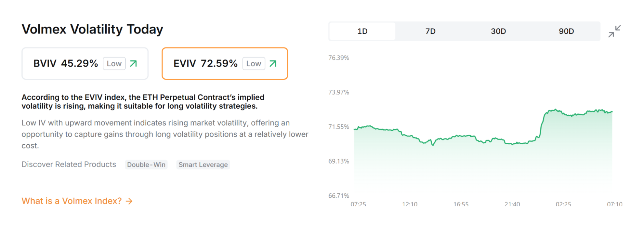Open the What is a Volmex Index link

pyautogui.click(x=72, y=201)
